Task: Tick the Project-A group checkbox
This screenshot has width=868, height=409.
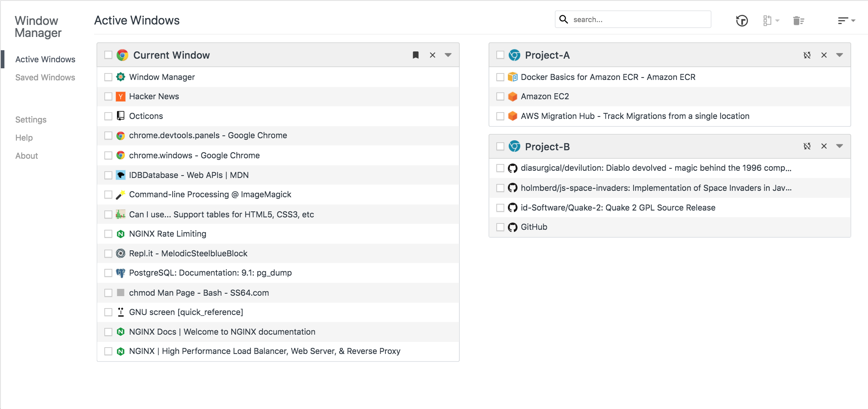Action: (x=500, y=55)
